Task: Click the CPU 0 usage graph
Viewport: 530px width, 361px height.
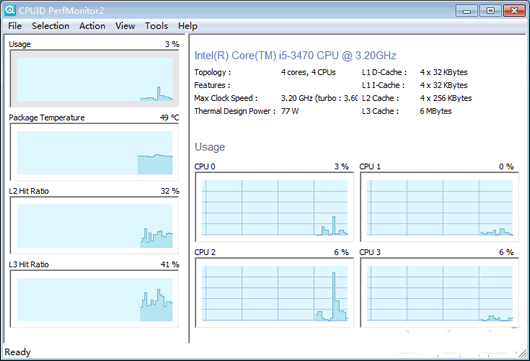Action: pos(274,207)
